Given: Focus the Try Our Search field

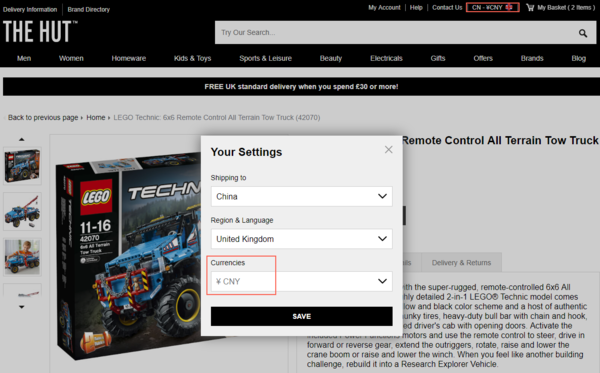Looking at the screenshot, I should point(396,33).
